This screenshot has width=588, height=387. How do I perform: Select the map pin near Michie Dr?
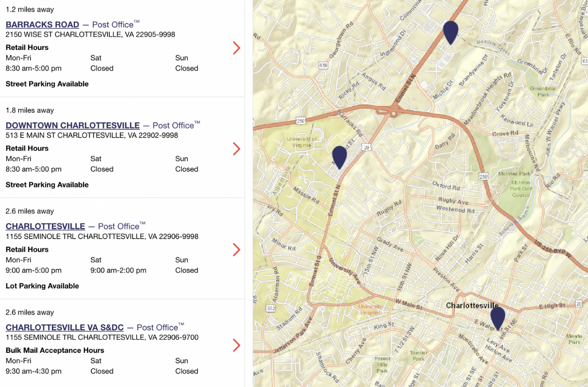pyautogui.click(x=450, y=32)
